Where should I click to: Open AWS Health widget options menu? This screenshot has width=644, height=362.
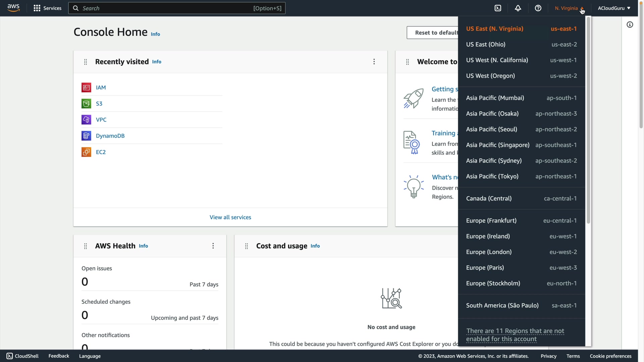pyautogui.click(x=213, y=246)
